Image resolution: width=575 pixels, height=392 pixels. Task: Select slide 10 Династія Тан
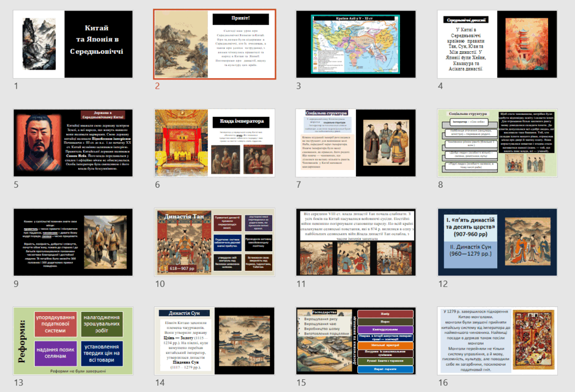click(215, 242)
